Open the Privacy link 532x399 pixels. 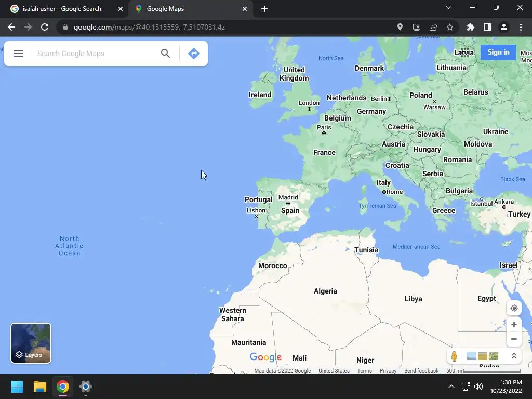coord(388,370)
